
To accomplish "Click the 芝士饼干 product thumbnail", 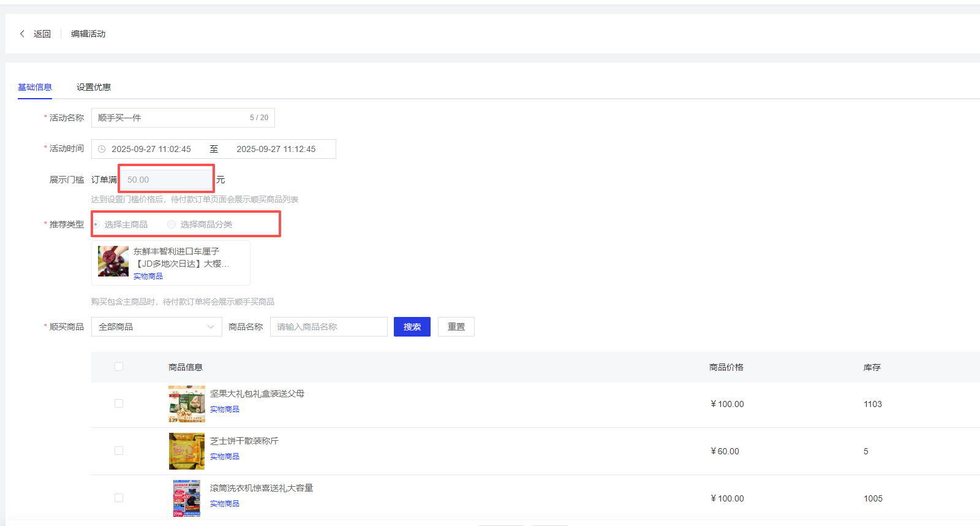I will 187,451.
